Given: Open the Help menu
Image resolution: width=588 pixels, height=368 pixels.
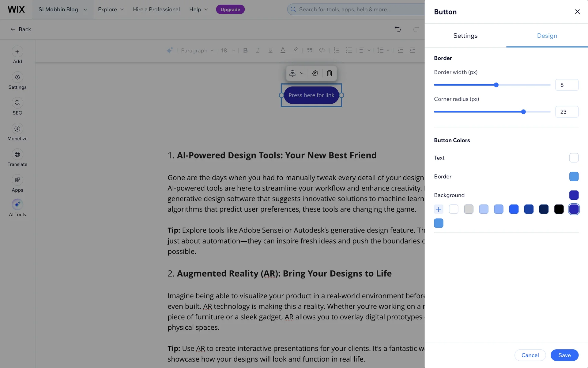Looking at the screenshot, I should point(198,10).
